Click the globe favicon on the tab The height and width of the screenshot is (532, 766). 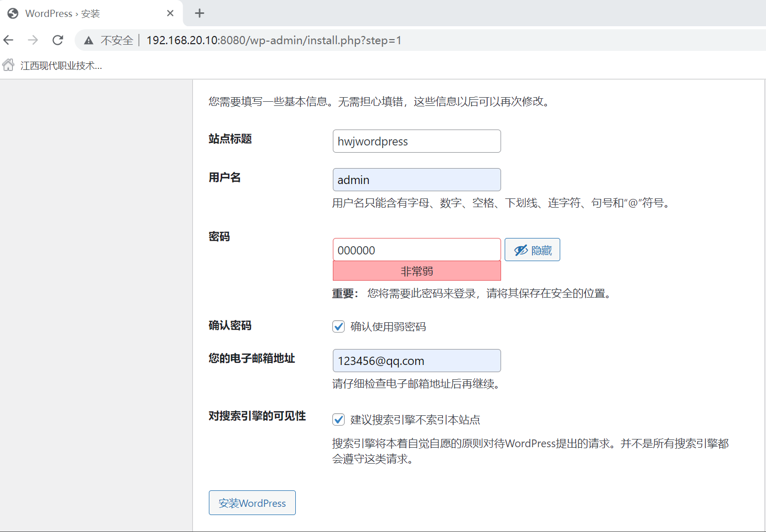[13, 13]
